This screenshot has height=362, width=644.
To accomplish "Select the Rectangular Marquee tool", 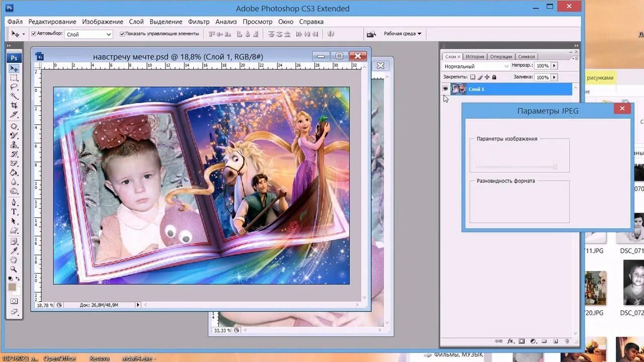I will pyautogui.click(x=14, y=78).
